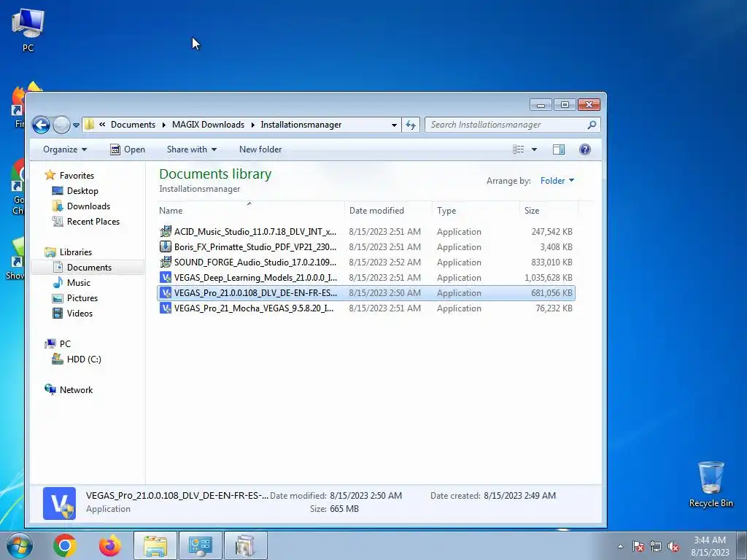747x560 pixels.
Task: Open Recent Places in Favorites
Action: pyautogui.click(x=93, y=222)
